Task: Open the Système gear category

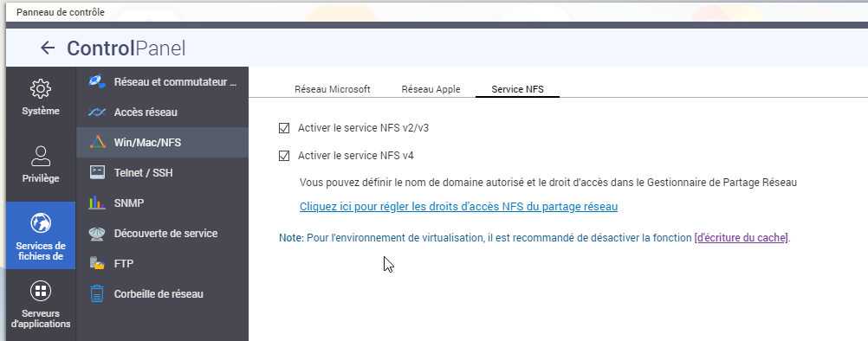Action: coord(41,97)
